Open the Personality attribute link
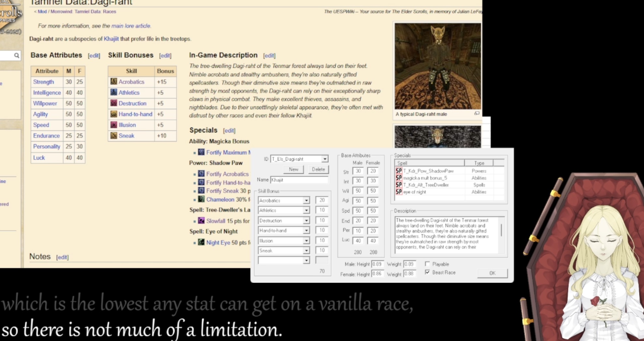 (47, 146)
